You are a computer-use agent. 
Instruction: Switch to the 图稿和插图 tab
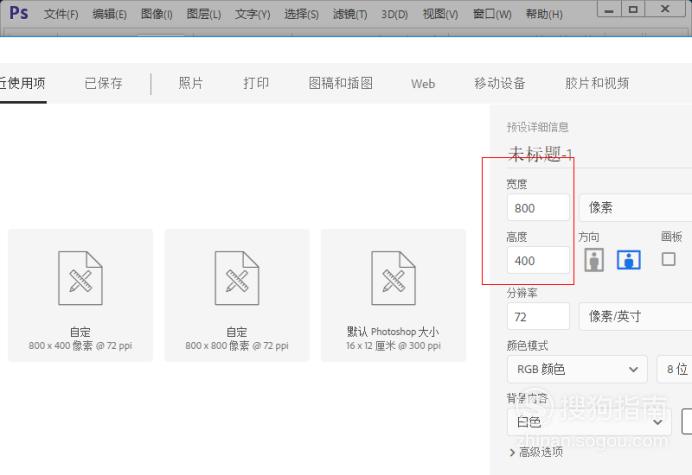[341, 83]
